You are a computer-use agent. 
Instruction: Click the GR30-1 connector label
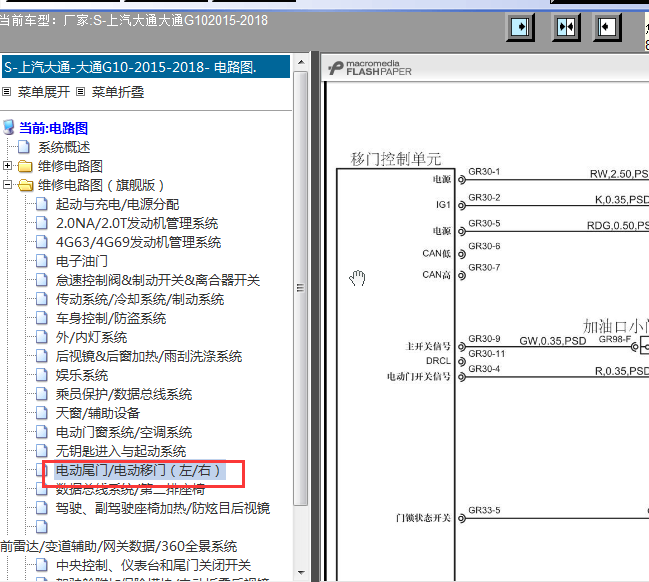pyautogui.click(x=484, y=172)
